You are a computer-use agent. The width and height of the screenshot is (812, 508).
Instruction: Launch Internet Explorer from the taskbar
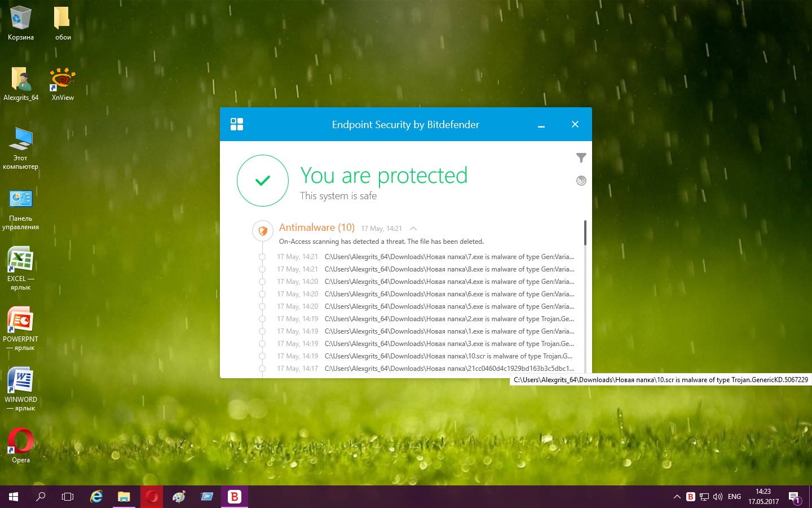coord(96,497)
